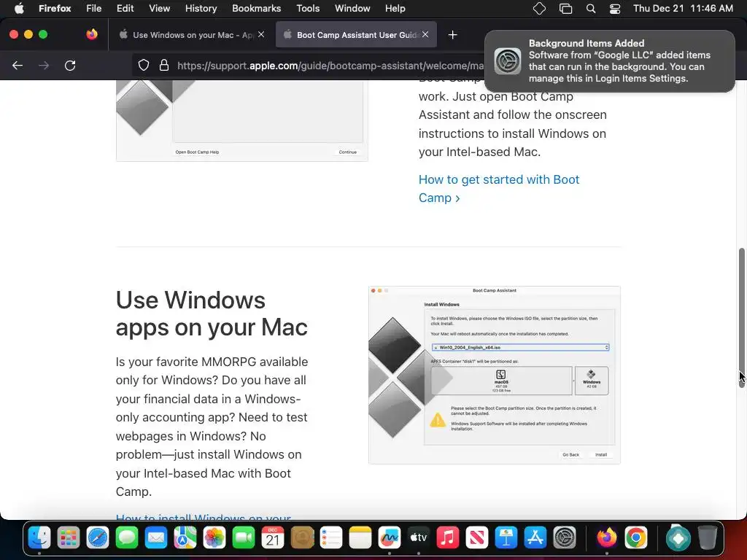Open the Trash in the Dock
Screen dimensions: 747x560
(x=708, y=538)
